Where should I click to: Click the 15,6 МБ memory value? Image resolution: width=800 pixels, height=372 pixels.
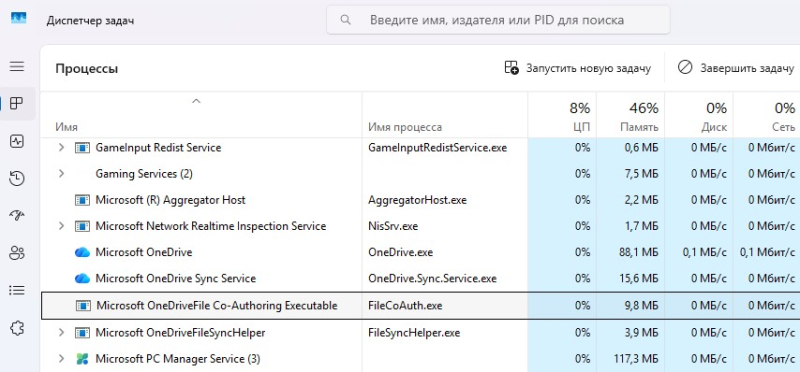(x=639, y=279)
